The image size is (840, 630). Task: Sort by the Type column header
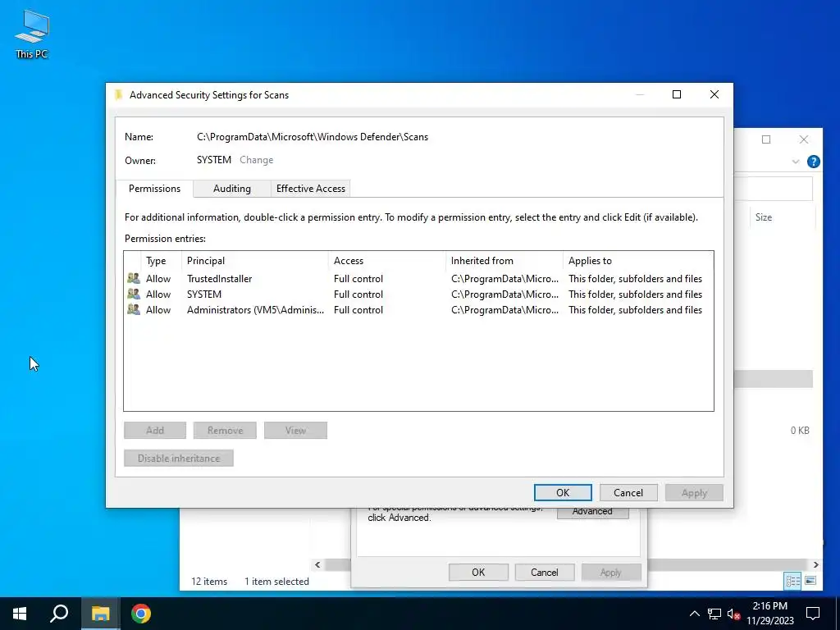[x=161, y=261]
